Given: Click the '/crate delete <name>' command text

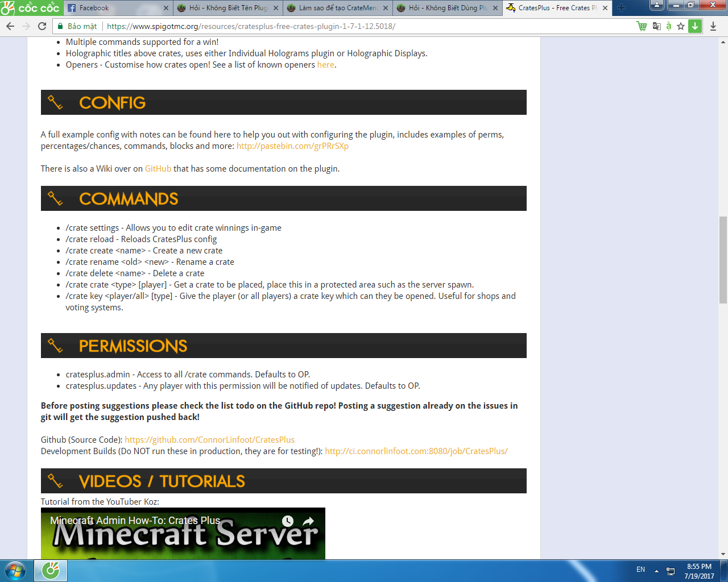Looking at the screenshot, I should tap(135, 273).
